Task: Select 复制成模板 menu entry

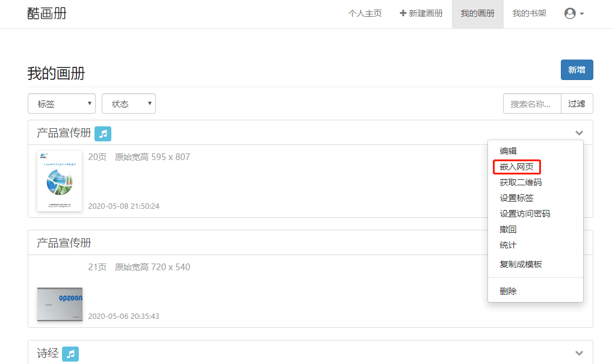Action: pos(521,264)
